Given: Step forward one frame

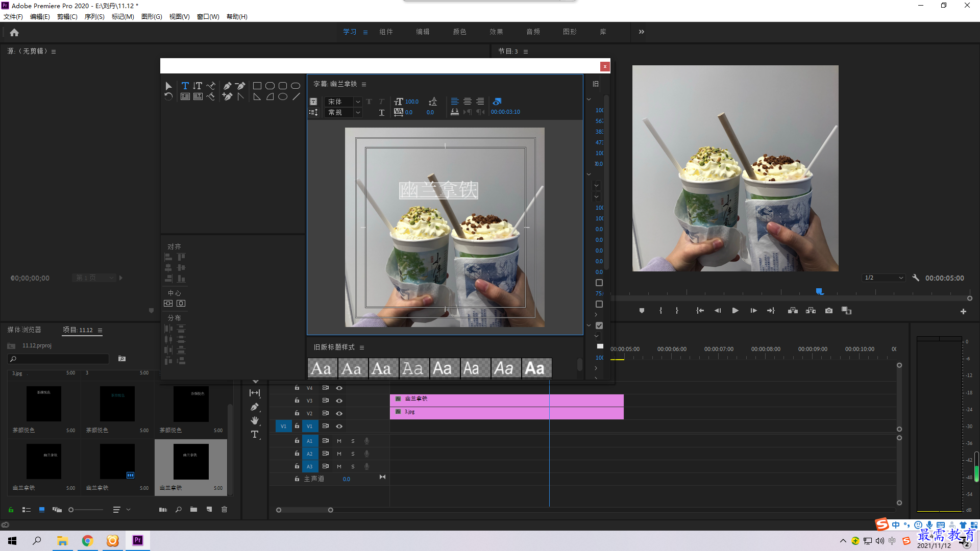Looking at the screenshot, I should (753, 311).
